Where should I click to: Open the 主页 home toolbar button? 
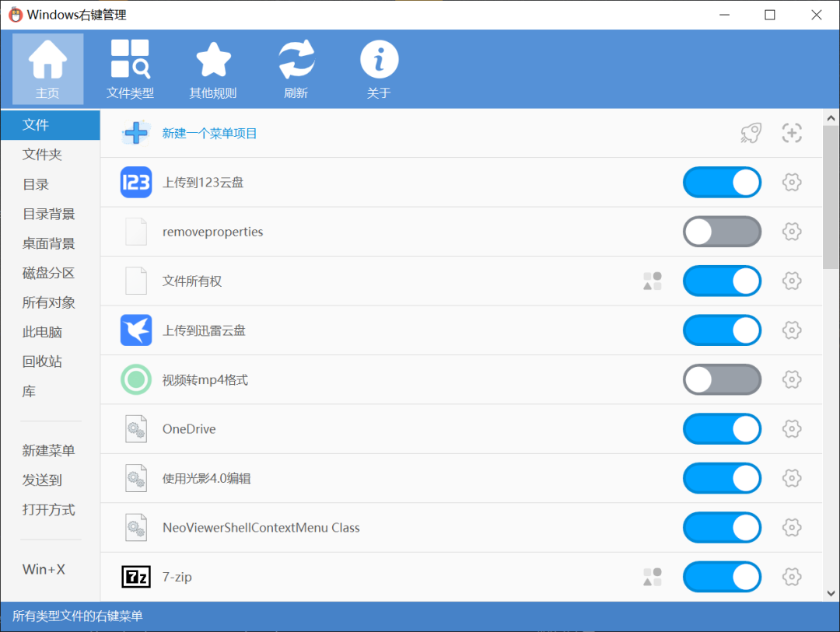(47, 68)
